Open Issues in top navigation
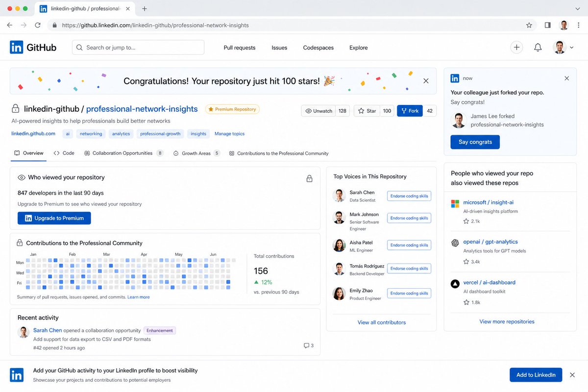This screenshot has width=588, height=392. click(x=279, y=48)
